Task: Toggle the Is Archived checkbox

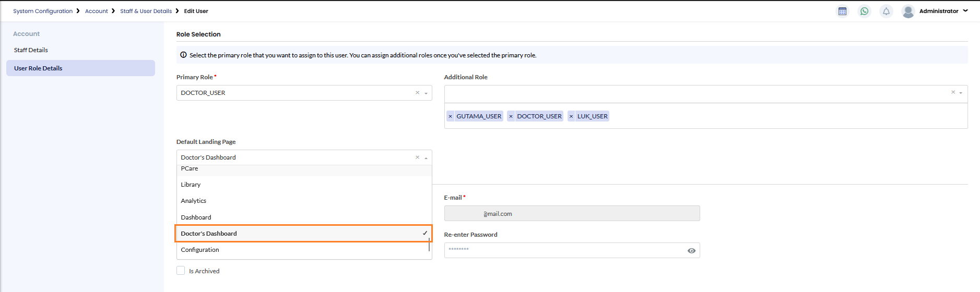Action: click(181, 271)
